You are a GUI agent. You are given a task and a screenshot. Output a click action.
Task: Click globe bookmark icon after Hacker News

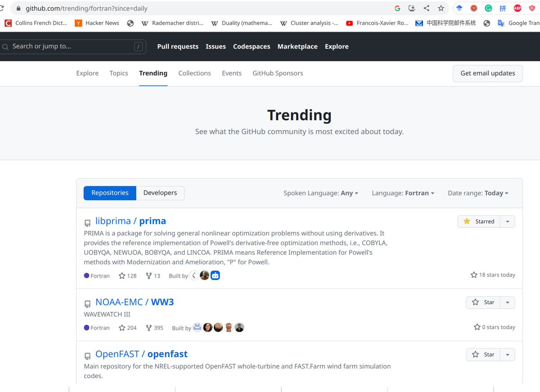(130, 23)
